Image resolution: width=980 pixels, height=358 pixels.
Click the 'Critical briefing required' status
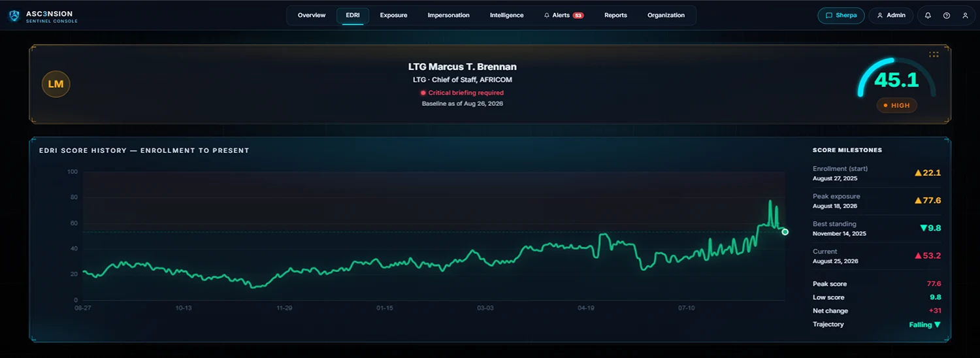[x=462, y=93]
